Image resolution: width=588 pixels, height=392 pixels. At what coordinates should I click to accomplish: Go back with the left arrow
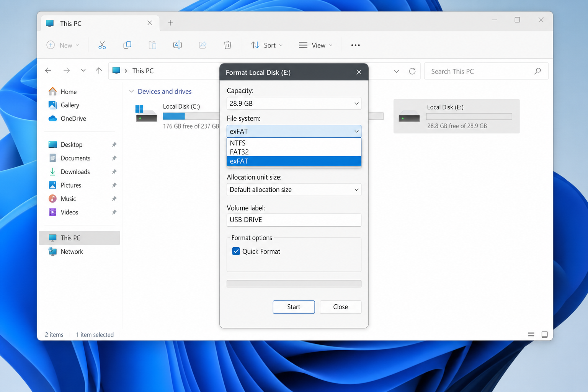(48, 70)
